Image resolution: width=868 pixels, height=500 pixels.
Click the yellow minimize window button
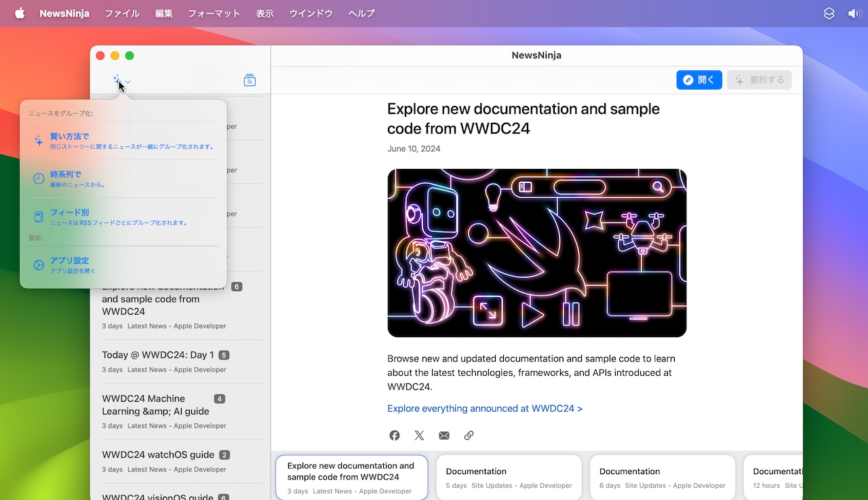pyautogui.click(x=115, y=56)
